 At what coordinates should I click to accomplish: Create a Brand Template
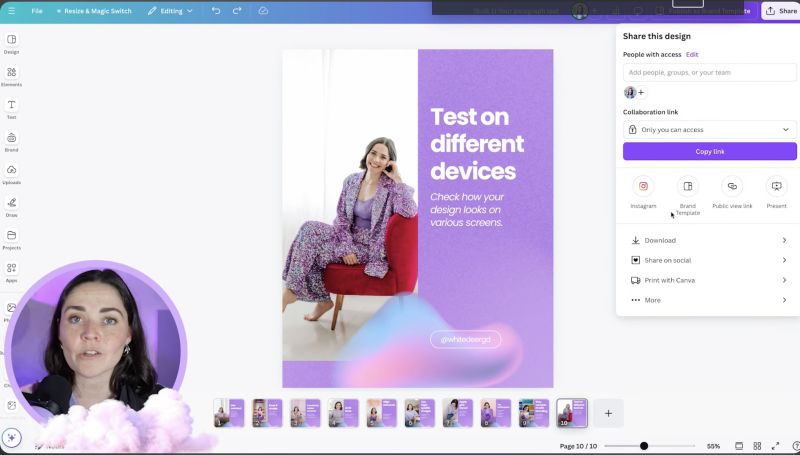[687, 195]
